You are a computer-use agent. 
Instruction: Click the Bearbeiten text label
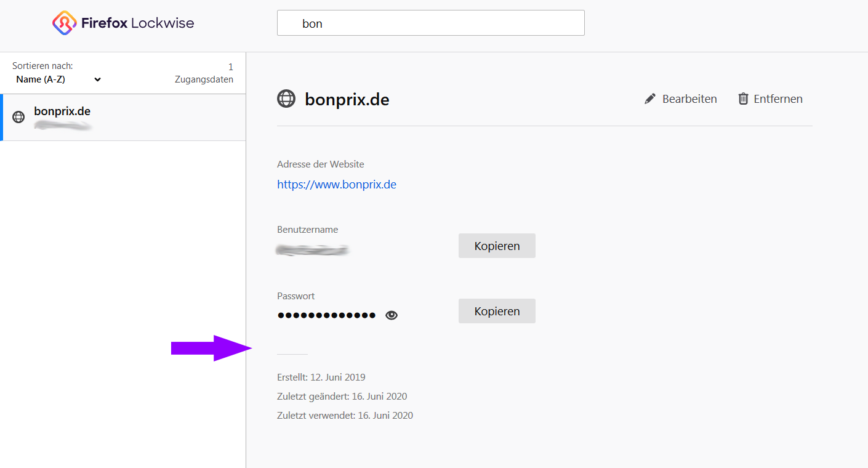click(x=689, y=99)
